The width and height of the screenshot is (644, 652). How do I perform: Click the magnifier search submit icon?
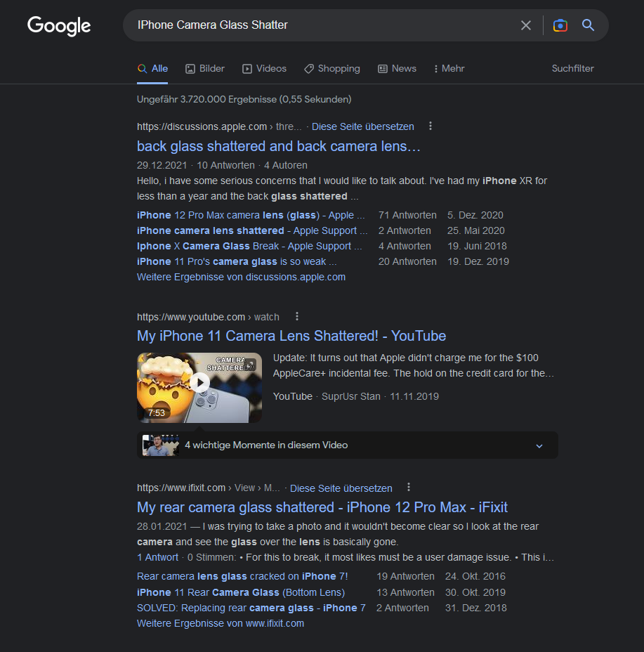[589, 25]
